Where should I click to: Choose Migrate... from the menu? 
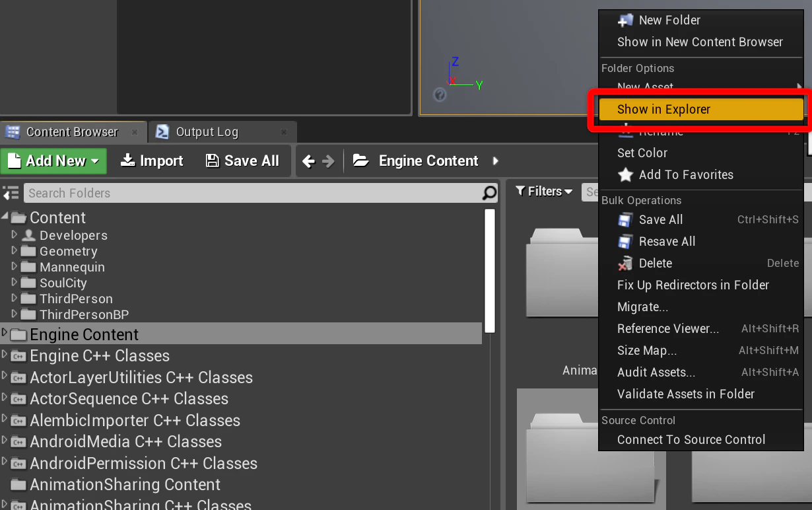coord(642,307)
